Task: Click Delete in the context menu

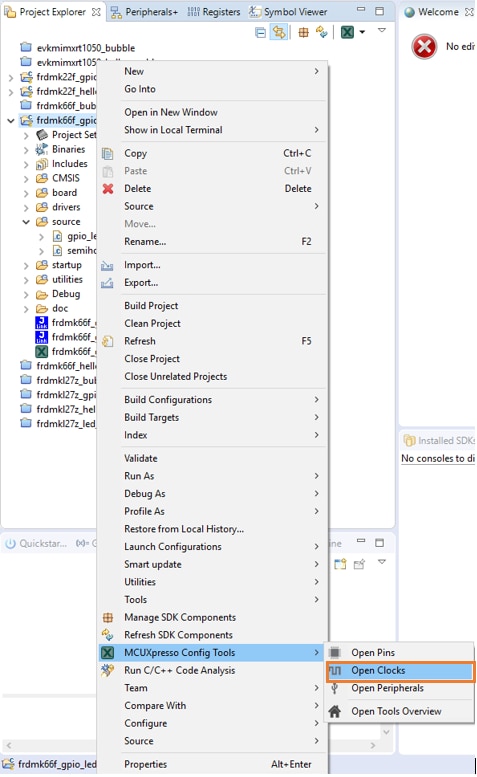Action: 212,189
